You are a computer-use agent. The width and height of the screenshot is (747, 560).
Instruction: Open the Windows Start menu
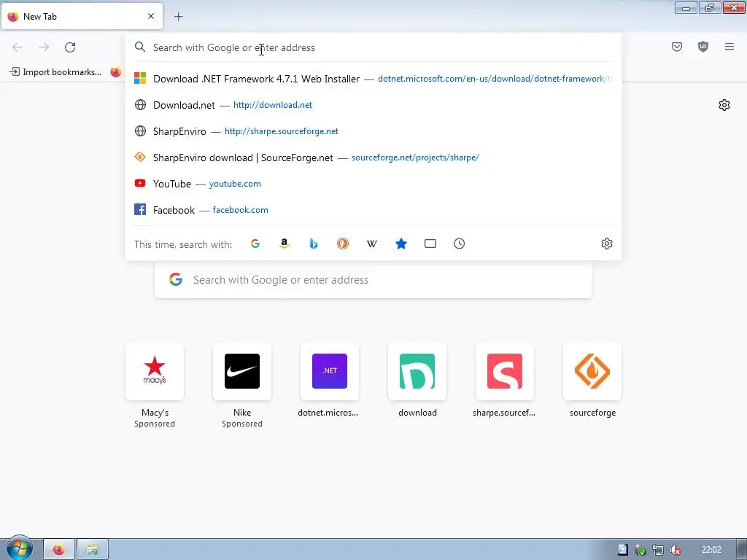(x=19, y=549)
